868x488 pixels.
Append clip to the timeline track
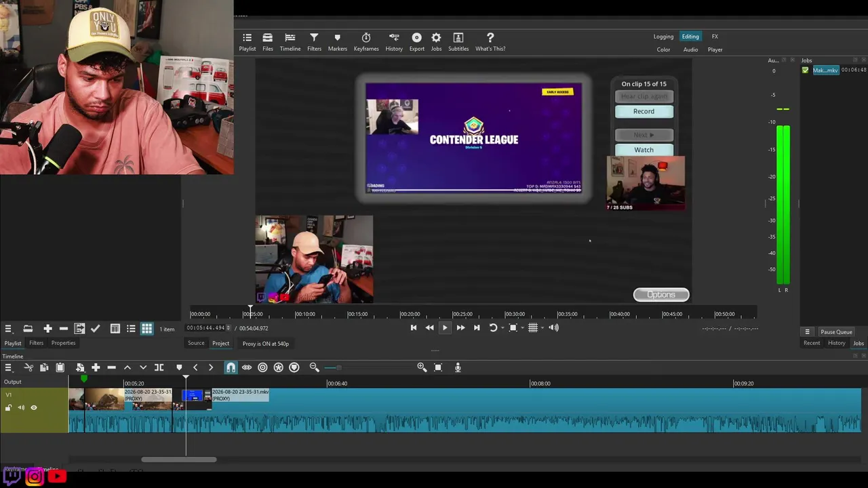96,367
